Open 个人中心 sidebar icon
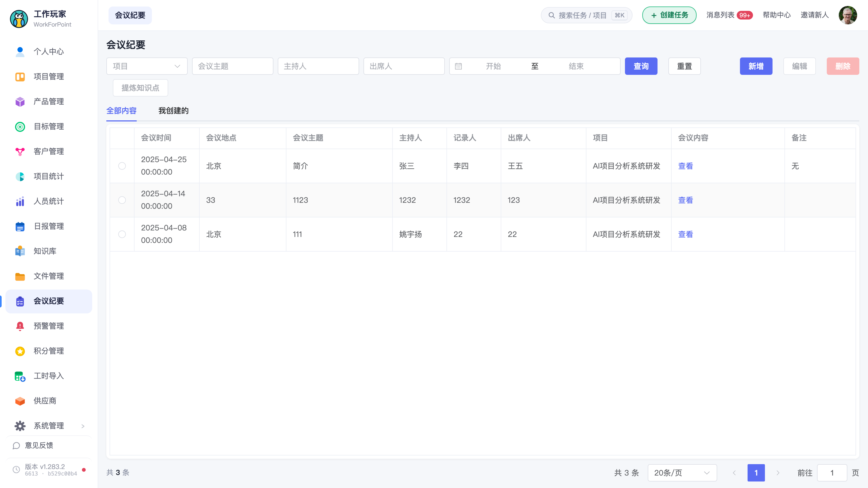 click(20, 52)
